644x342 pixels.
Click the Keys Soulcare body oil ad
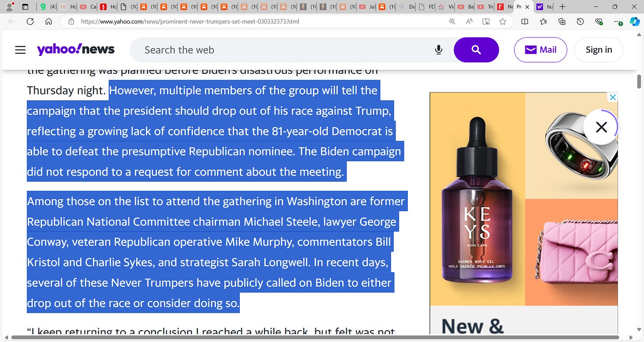pyautogui.click(x=477, y=199)
